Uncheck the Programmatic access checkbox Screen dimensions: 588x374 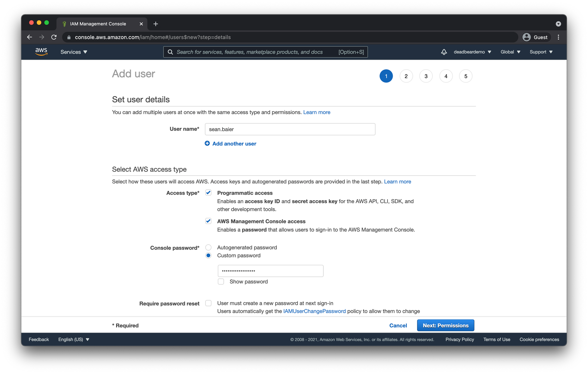[208, 193]
